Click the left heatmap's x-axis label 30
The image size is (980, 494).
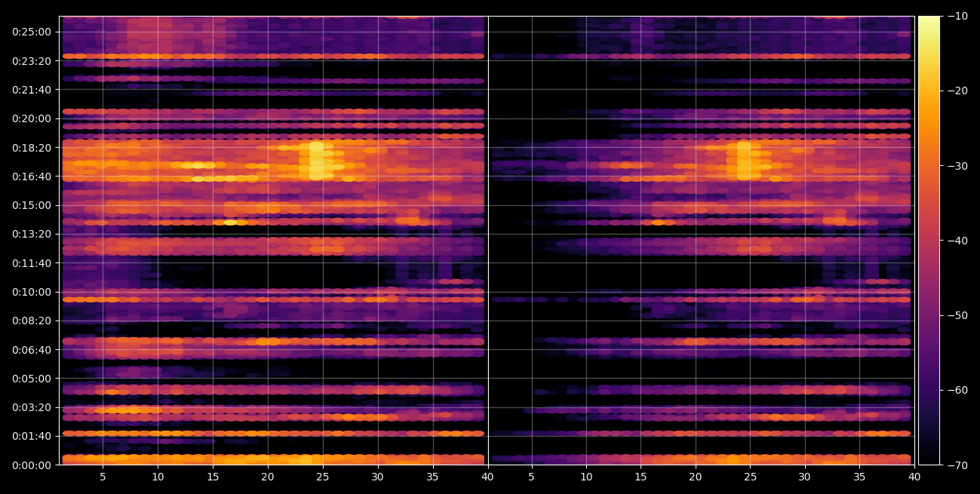point(378,477)
